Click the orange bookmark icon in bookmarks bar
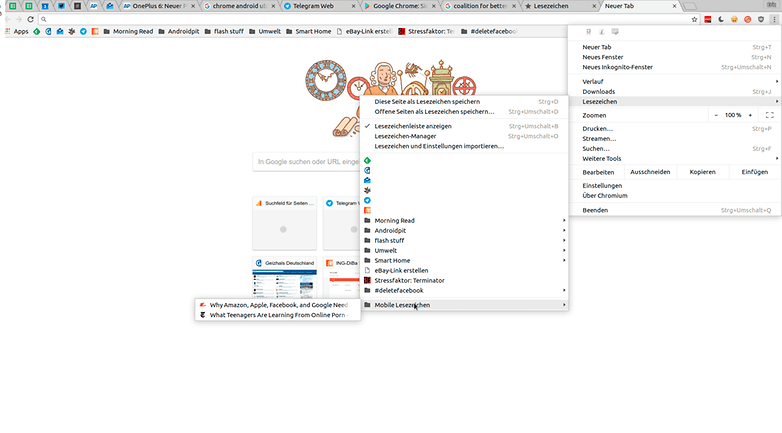The height and width of the screenshot is (433, 782). click(x=95, y=31)
